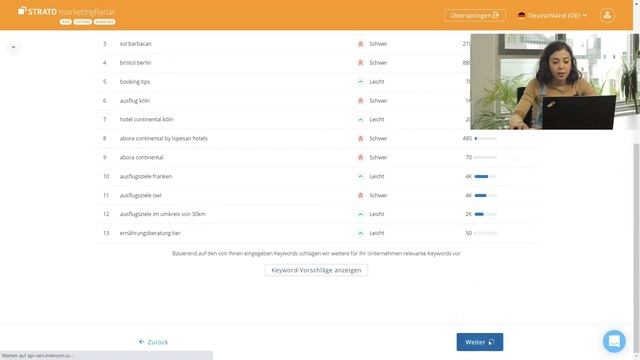This screenshot has height=360, width=640.
Task: Click the Weiter button
Action: pos(480,342)
